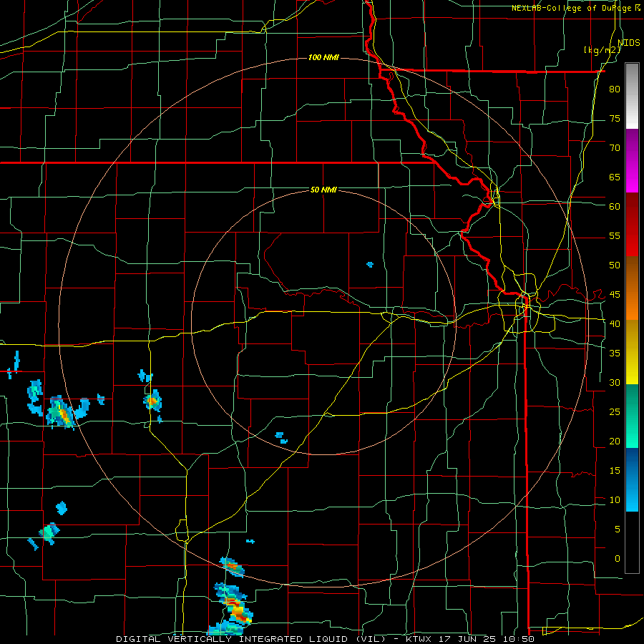This screenshot has height=644, width=644.
Task: Pick the green-teal segment of color bar
Action: (632, 416)
